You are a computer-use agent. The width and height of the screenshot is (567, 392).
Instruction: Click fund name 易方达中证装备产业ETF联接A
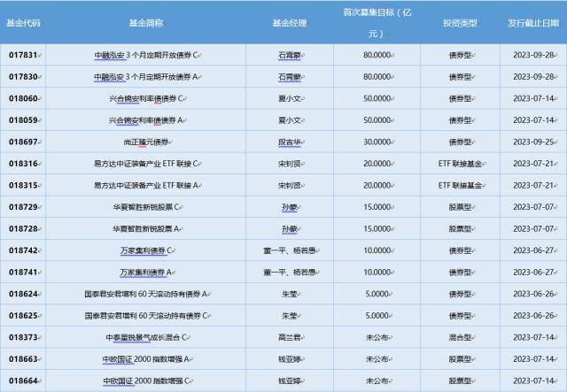point(146,185)
